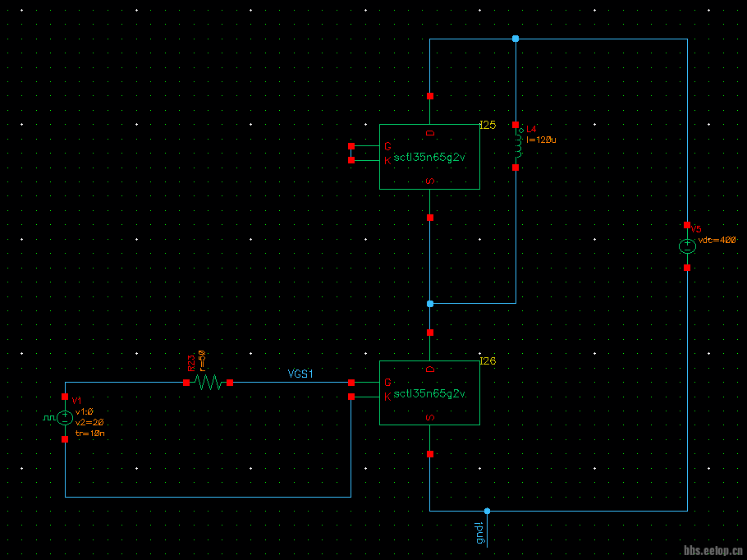Click the R23 rotated name label
747x560 pixels.
[x=190, y=362]
